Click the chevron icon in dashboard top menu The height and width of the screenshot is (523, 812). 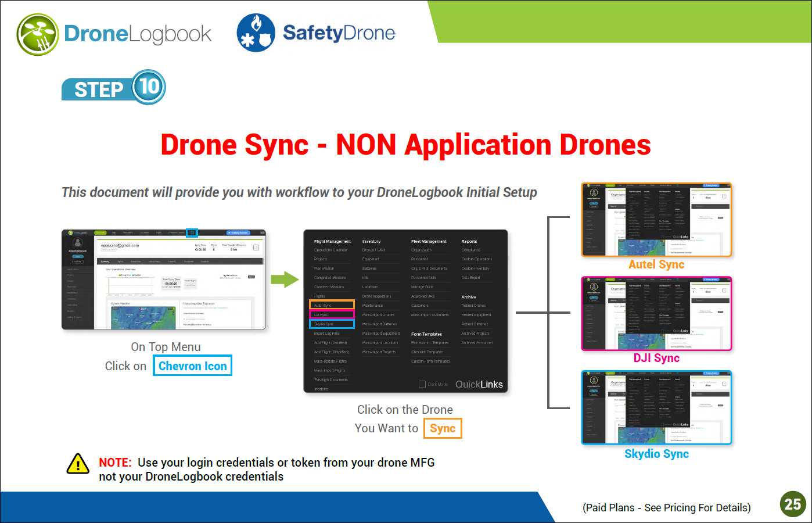tap(192, 232)
